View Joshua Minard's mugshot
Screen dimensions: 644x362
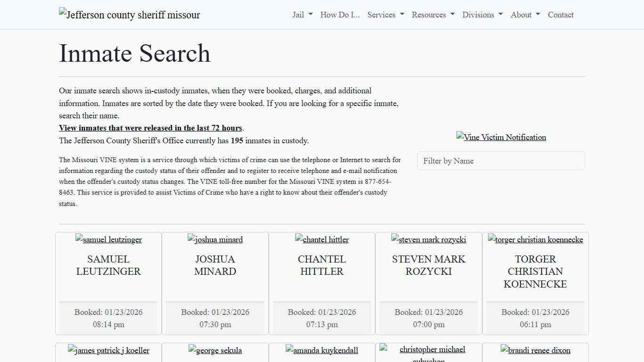point(215,239)
